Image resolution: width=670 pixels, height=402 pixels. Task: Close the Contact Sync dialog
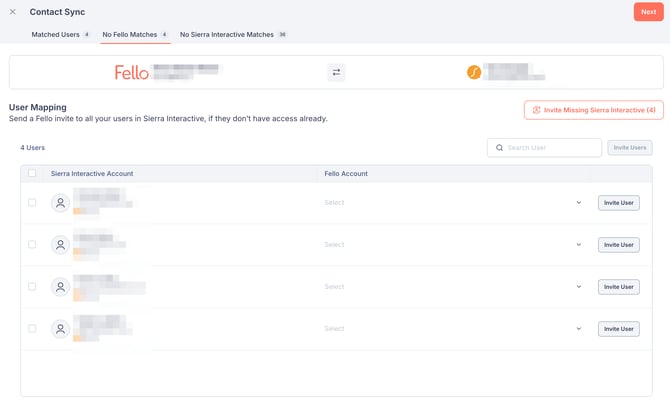tap(13, 12)
